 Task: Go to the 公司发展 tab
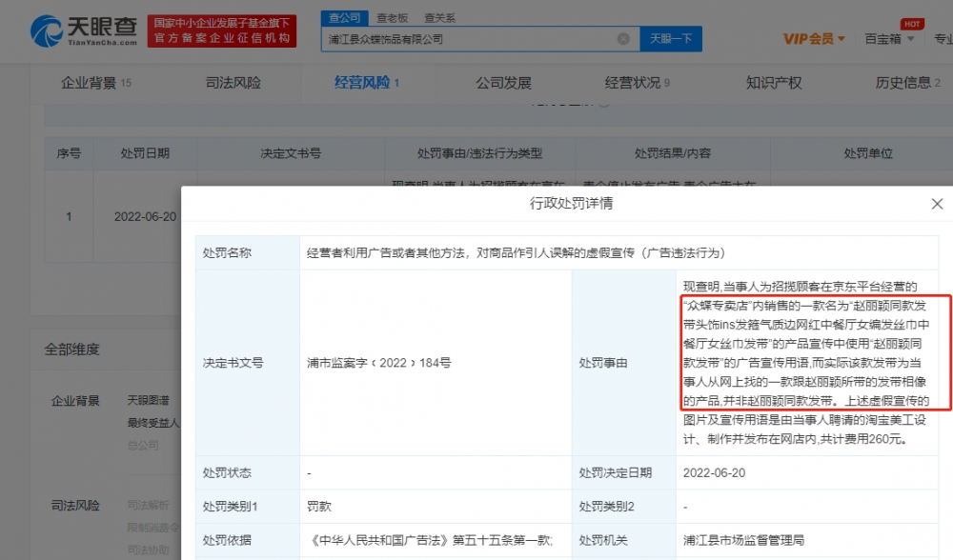[x=503, y=83]
